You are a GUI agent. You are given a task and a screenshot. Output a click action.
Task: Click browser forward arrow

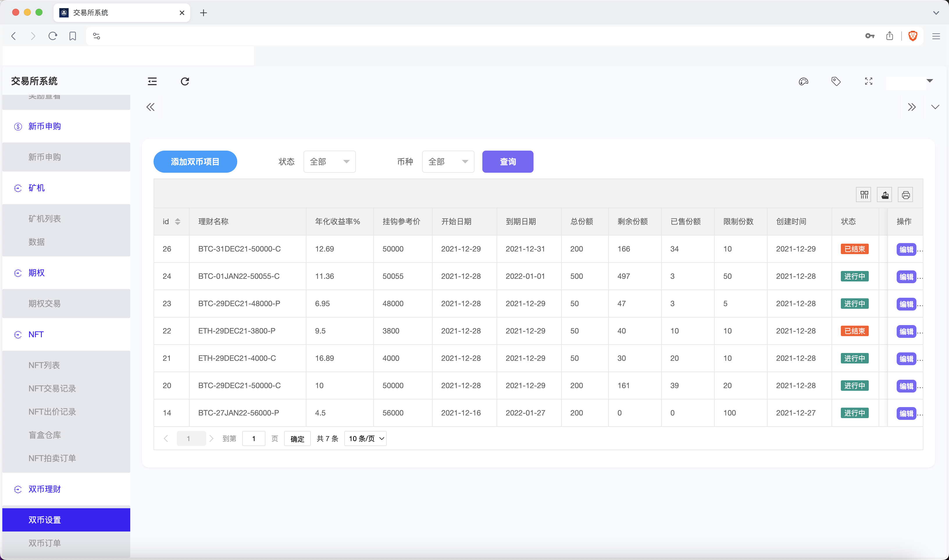coord(33,36)
